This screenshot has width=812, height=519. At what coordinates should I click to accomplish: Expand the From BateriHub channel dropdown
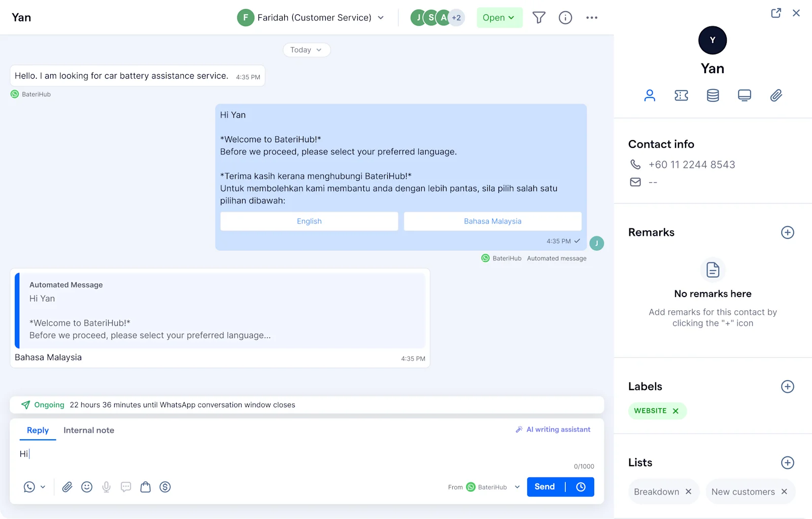coord(517,486)
